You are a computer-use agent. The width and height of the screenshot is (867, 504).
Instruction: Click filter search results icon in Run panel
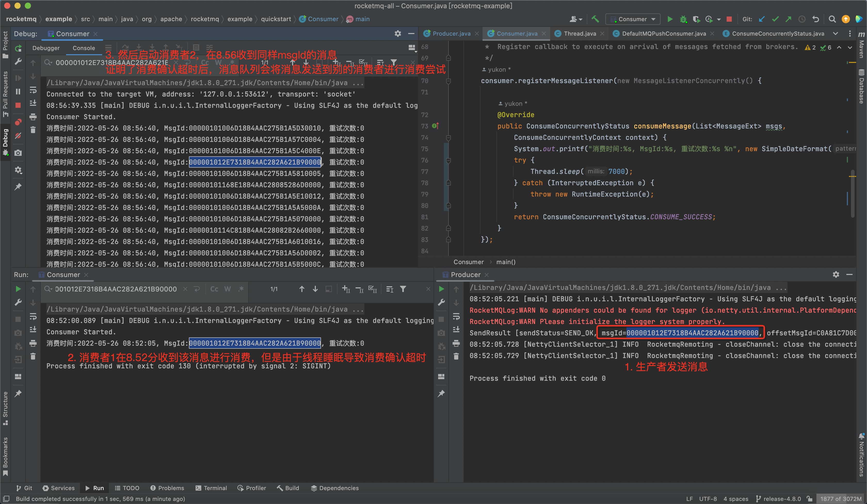[403, 289]
